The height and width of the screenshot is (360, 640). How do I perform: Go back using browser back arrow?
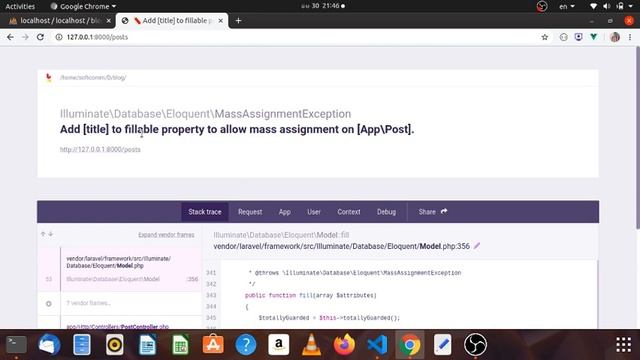pos(10,37)
